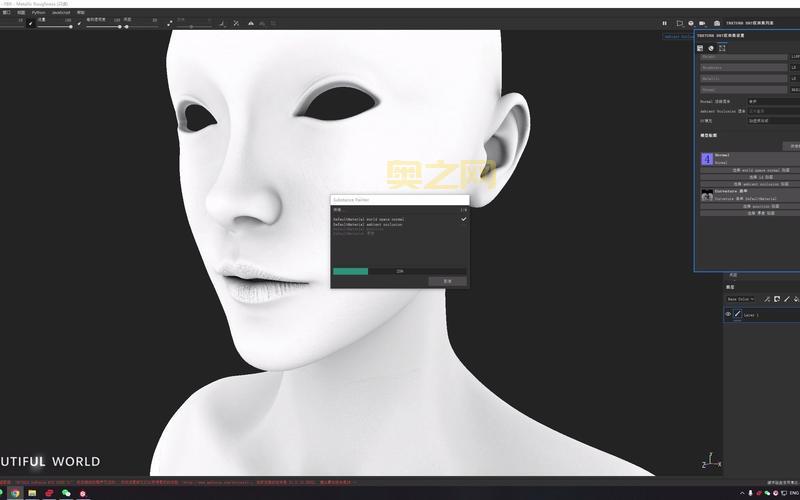This screenshot has width=800, height=500.
Task: Open the Python menu in menu bar
Action: [38, 12]
